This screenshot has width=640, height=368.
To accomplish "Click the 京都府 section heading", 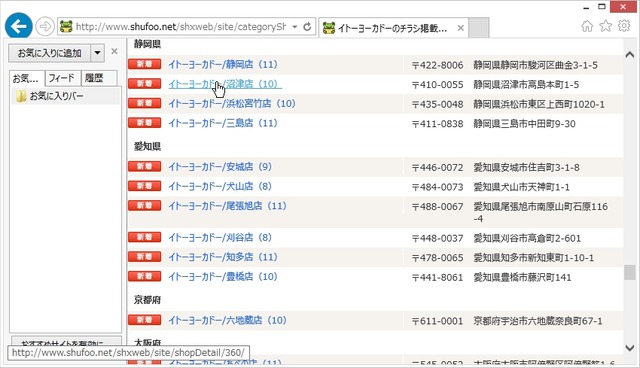I will (x=147, y=300).
